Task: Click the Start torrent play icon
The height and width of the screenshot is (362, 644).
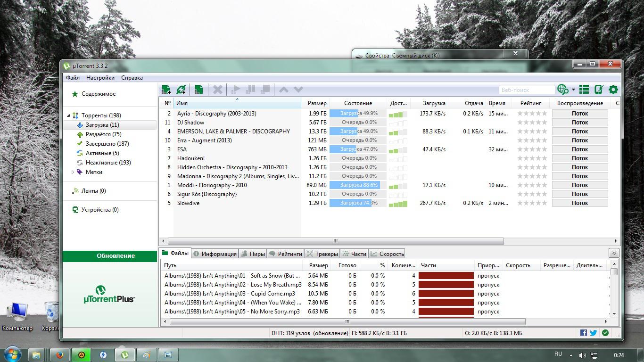Action: click(x=236, y=90)
